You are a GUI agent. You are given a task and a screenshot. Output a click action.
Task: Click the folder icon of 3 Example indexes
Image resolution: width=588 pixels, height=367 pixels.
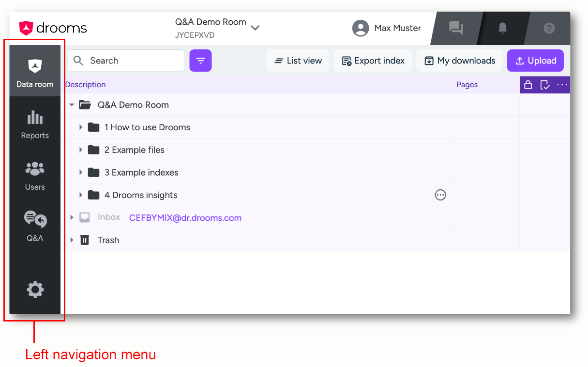coord(93,172)
